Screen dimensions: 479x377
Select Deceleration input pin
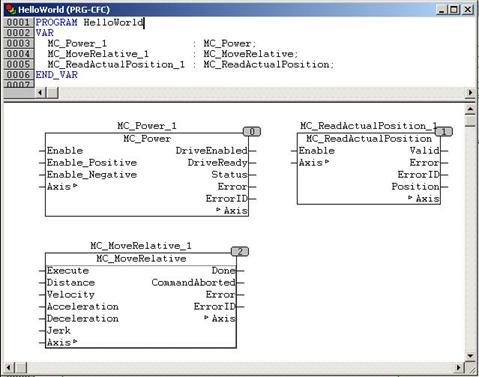(83, 319)
